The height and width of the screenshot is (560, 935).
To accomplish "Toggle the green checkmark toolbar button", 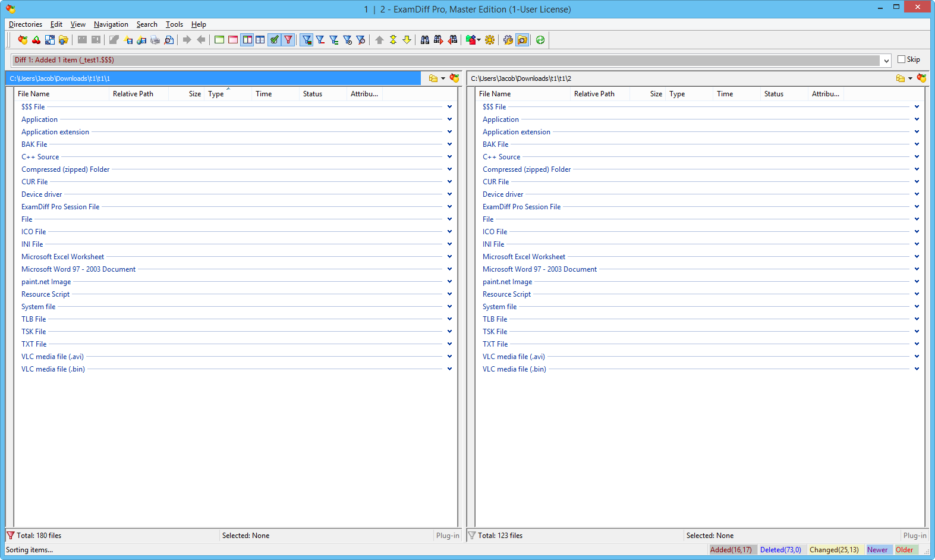I will (x=274, y=40).
